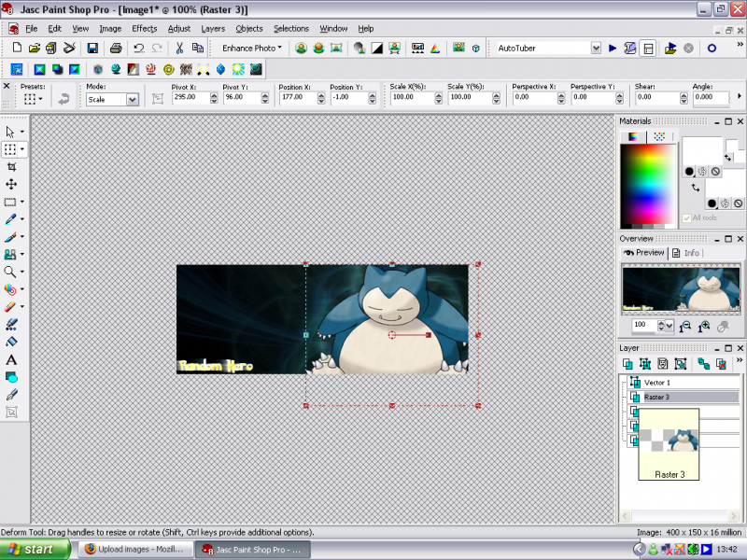Toggle the All tools checkbox
This screenshot has height=560, width=747.
[686, 218]
